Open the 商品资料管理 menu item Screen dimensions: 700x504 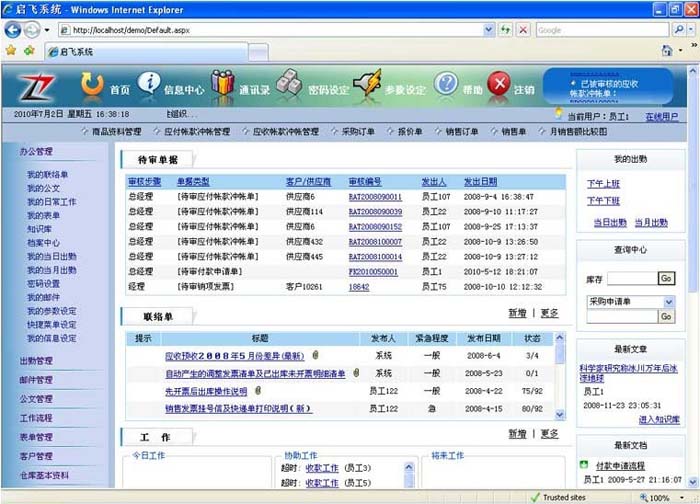117,131
